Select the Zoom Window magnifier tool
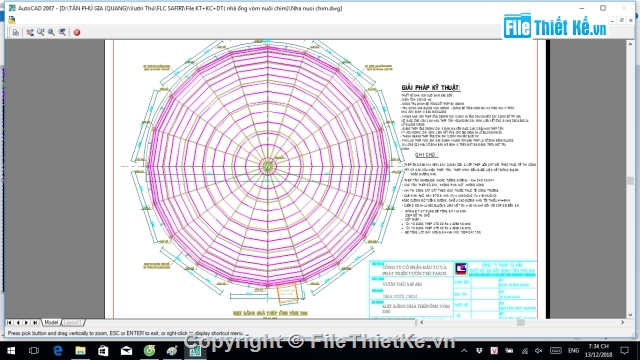The image size is (640, 360). (x=51, y=32)
